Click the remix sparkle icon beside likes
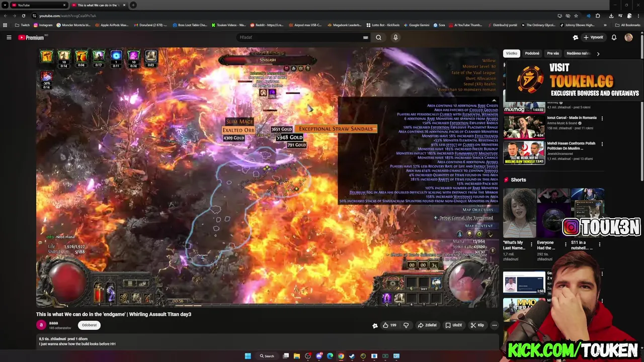 (x=375, y=325)
